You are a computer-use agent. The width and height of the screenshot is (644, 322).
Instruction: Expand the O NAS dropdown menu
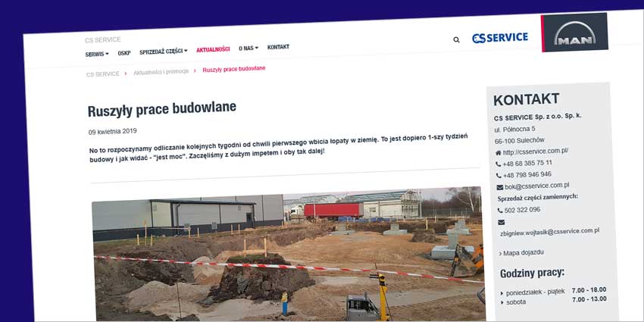coord(249,48)
